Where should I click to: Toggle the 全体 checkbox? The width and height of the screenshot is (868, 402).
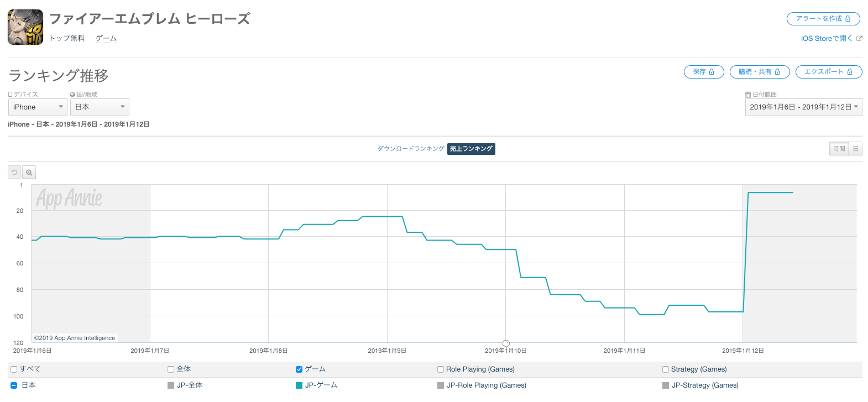click(x=171, y=369)
